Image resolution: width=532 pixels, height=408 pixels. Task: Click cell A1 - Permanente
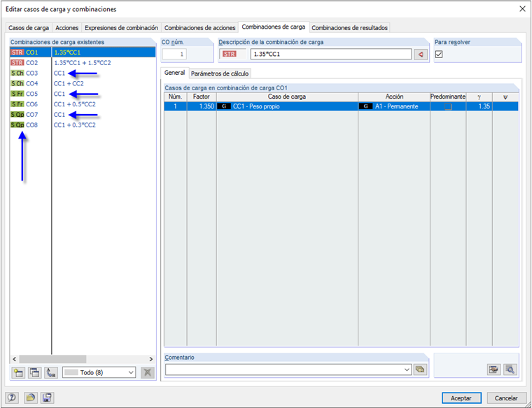point(394,106)
